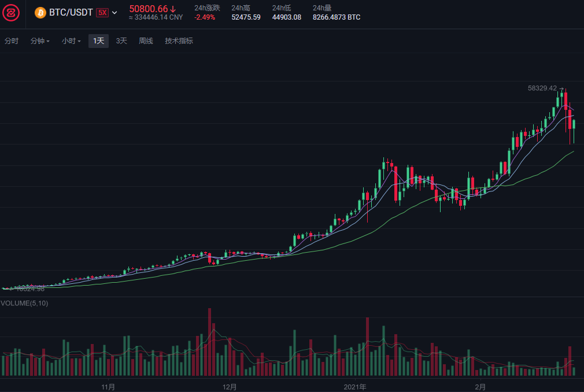
Task: Click the BTC/USDT pair name
Action: coord(71,13)
